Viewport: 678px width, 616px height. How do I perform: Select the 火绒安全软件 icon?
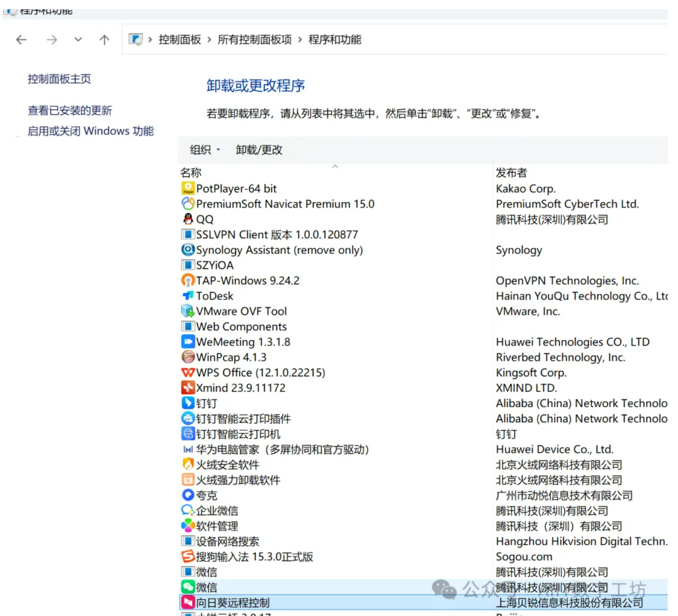tap(188, 465)
